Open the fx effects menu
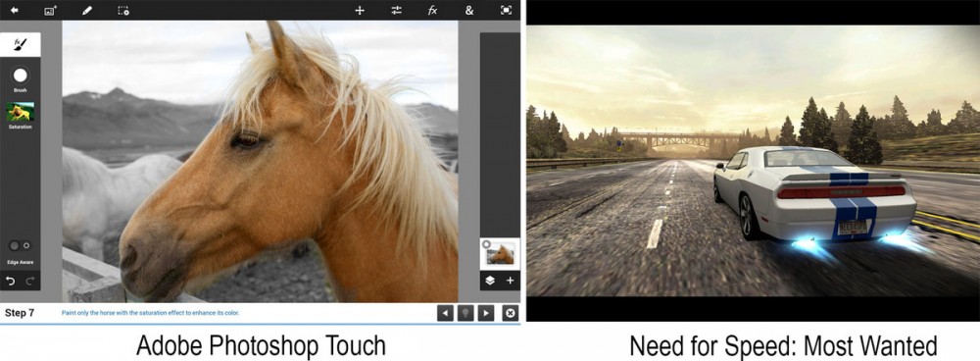 (x=432, y=10)
